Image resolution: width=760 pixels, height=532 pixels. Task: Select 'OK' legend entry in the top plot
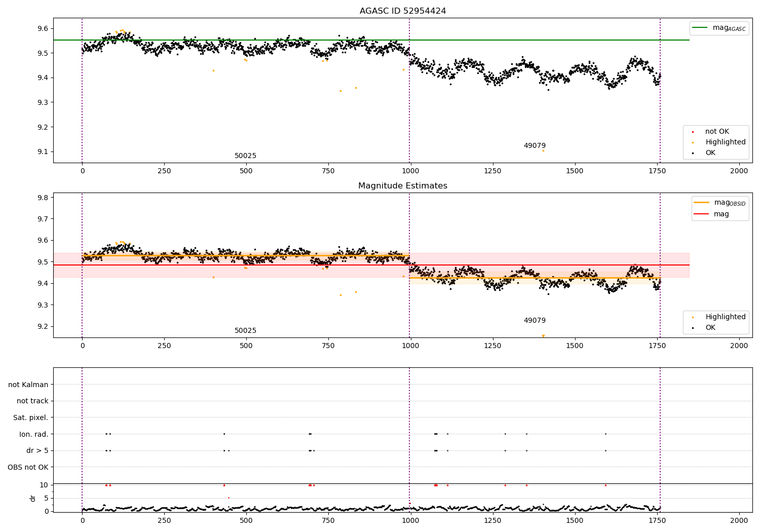click(x=710, y=153)
